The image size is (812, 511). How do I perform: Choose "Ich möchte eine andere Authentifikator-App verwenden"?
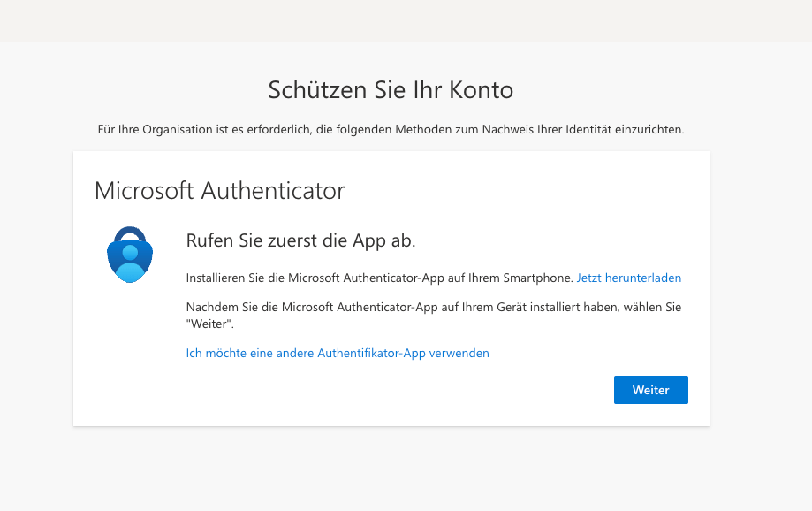(x=338, y=353)
